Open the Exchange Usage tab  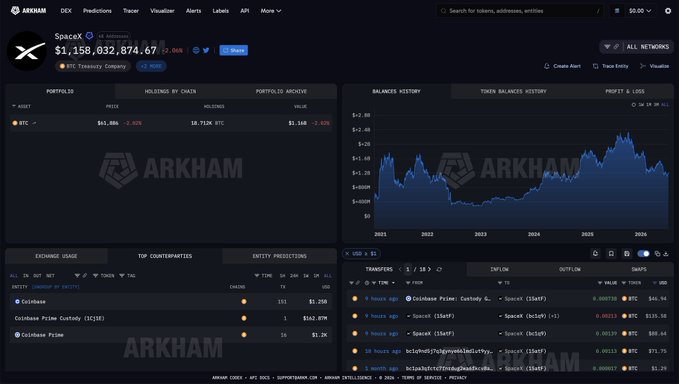pos(56,256)
